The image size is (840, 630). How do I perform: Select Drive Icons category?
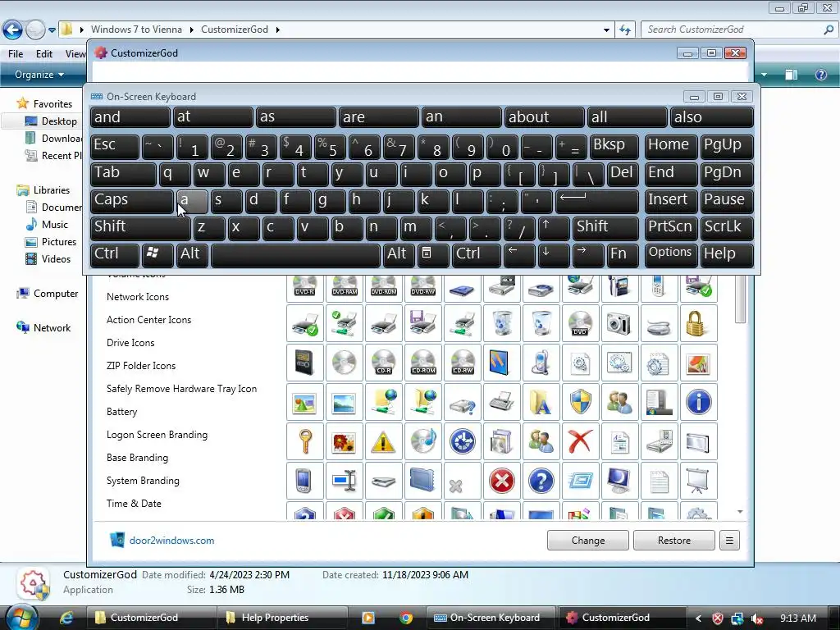[130, 343]
